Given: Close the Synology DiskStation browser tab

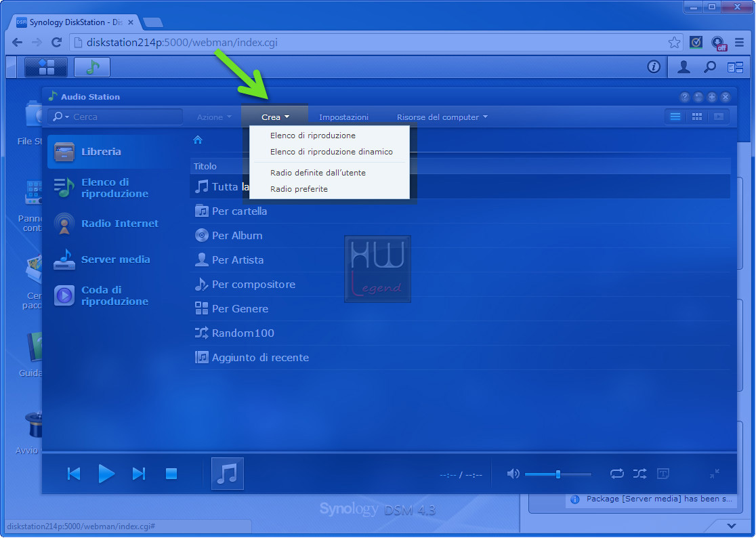Looking at the screenshot, I should point(130,22).
